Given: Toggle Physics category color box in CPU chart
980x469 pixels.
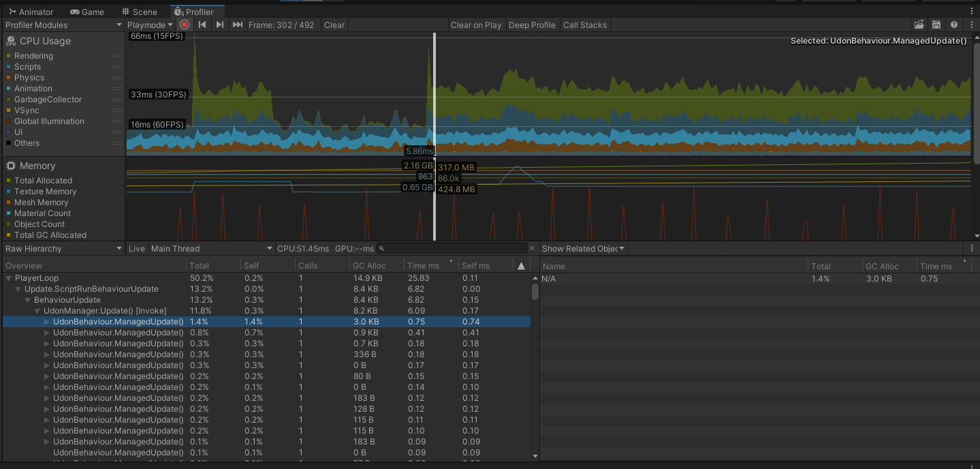Looking at the screenshot, I should point(8,78).
